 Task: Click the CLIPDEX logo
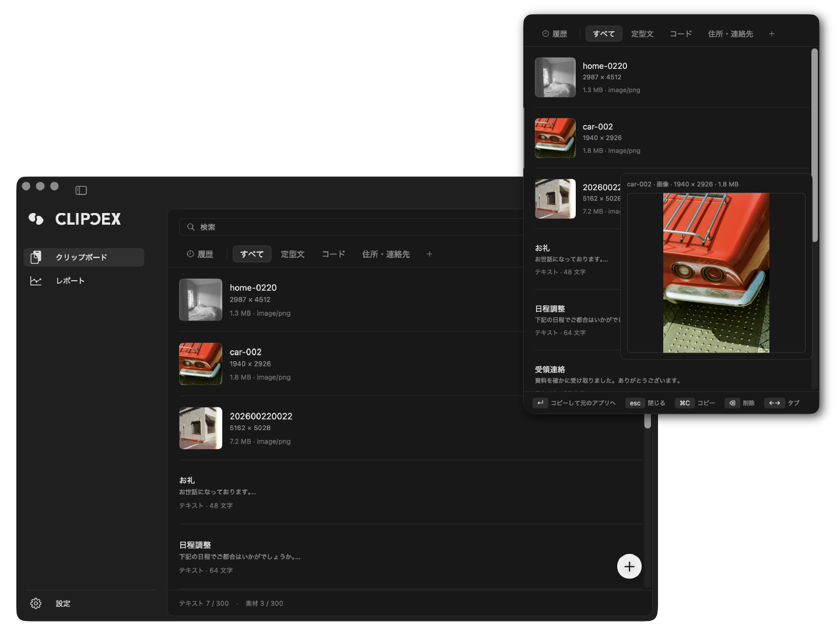pyautogui.click(x=75, y=219)
